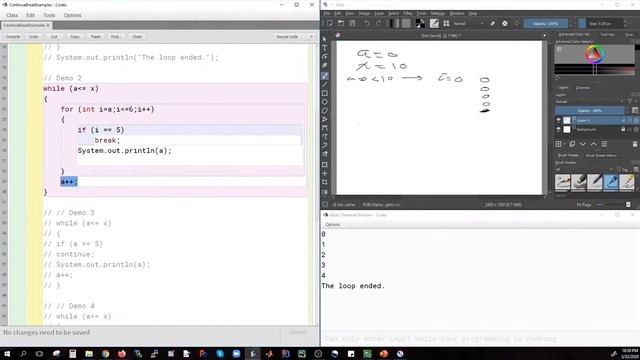Select the Line tool in Krita toolbox

[324, 85]
